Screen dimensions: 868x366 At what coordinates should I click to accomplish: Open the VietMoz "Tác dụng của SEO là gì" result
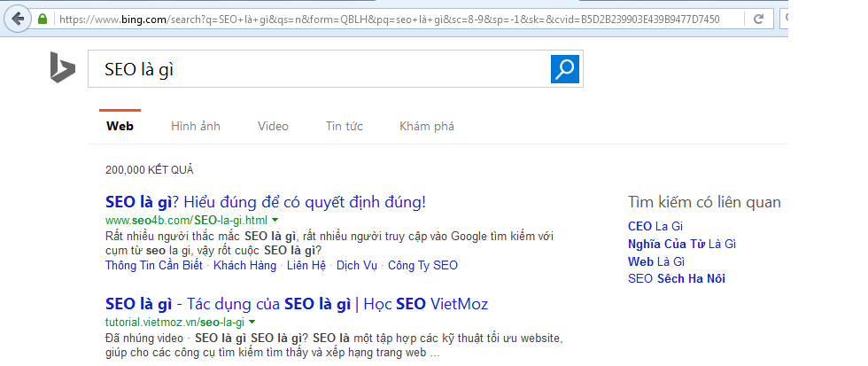[297, 304]
